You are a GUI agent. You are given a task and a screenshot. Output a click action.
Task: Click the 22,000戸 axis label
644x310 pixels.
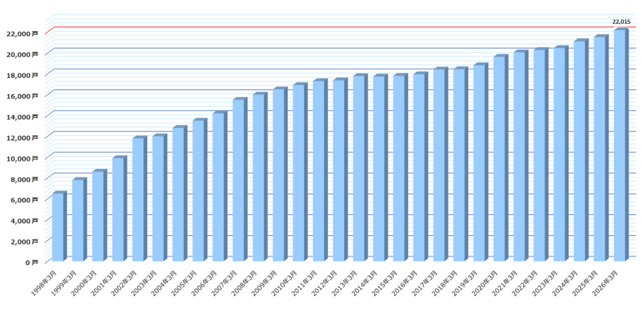click(23, 33)
